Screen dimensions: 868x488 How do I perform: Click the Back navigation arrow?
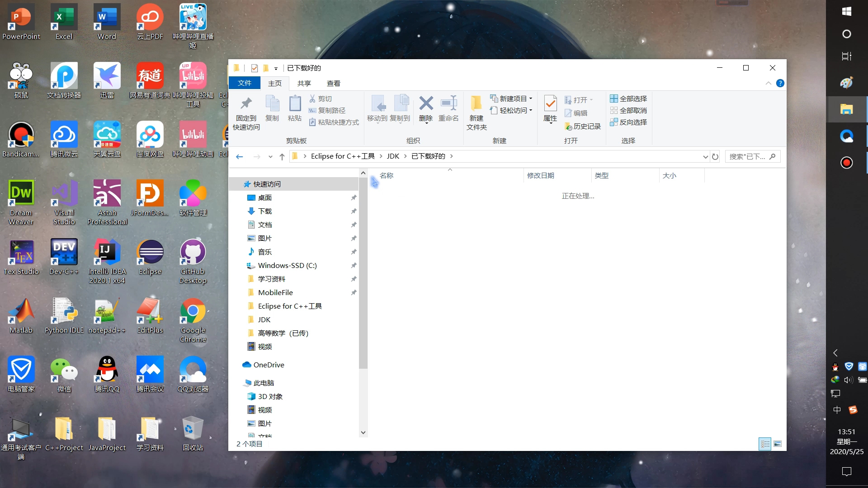(x=240, y=156)
